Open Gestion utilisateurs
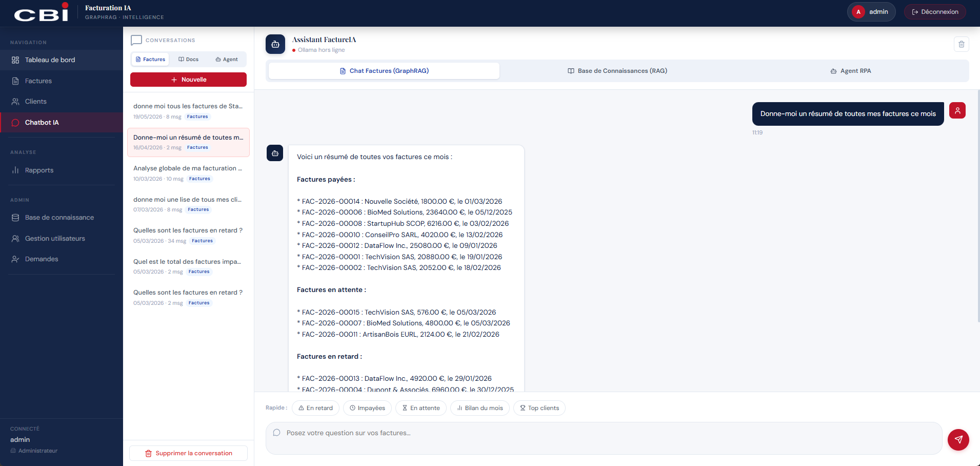Screen dimensions: 980x466 pos(62,239)
